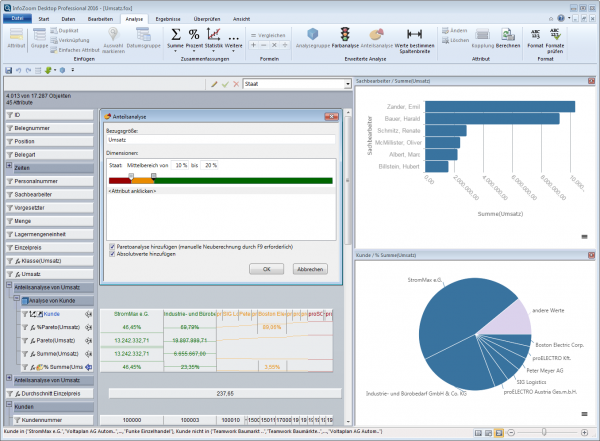
Task: Click the Duplikat button
Action: 64,31
